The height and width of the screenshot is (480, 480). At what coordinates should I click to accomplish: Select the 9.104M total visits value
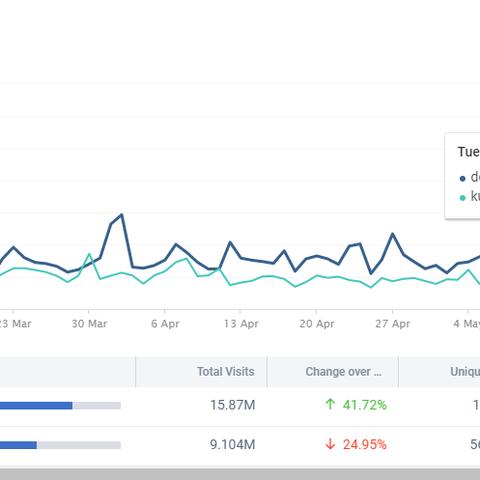tap(232, 444)
